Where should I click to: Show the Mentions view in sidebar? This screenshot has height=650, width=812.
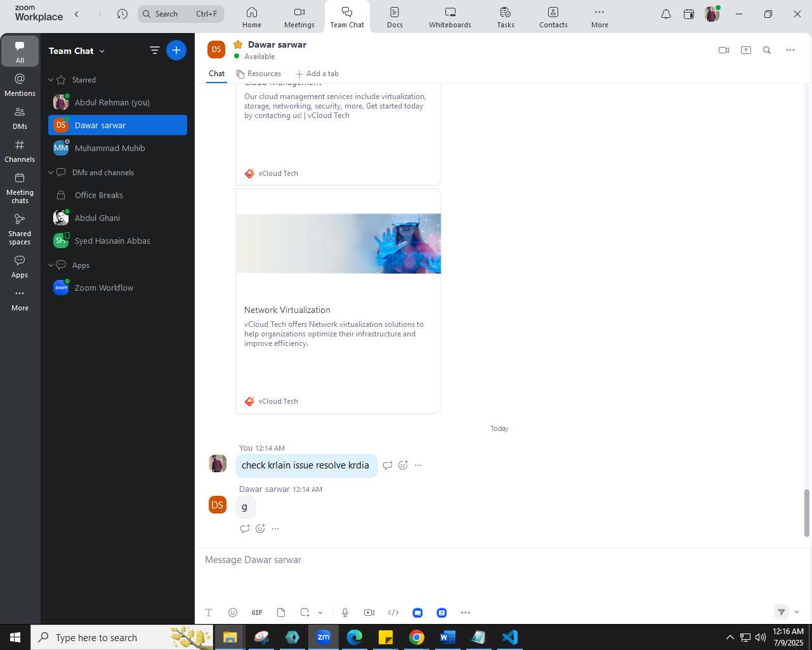point(20,85)
